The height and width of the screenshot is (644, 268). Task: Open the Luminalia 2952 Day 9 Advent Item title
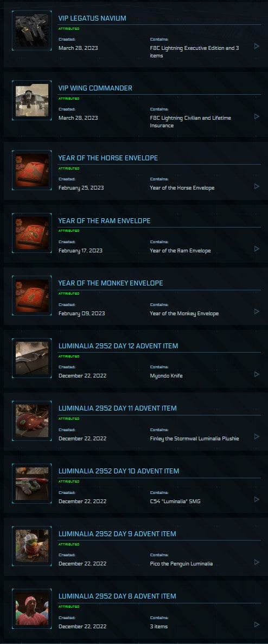[117, 534]
